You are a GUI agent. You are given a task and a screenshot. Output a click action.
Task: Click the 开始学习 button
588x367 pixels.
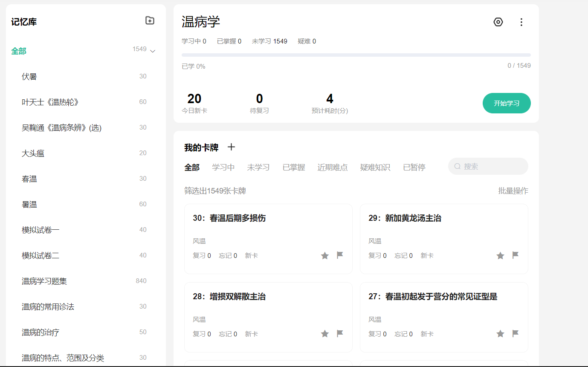click(507, 103)
